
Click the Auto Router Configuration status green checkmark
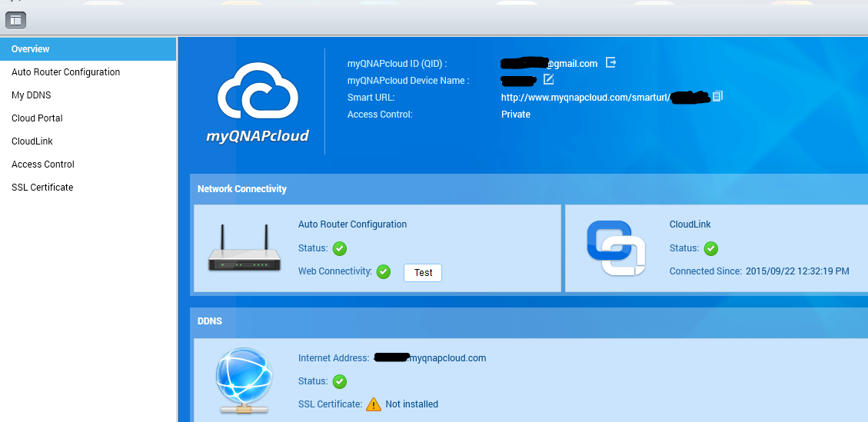point(339,248)
